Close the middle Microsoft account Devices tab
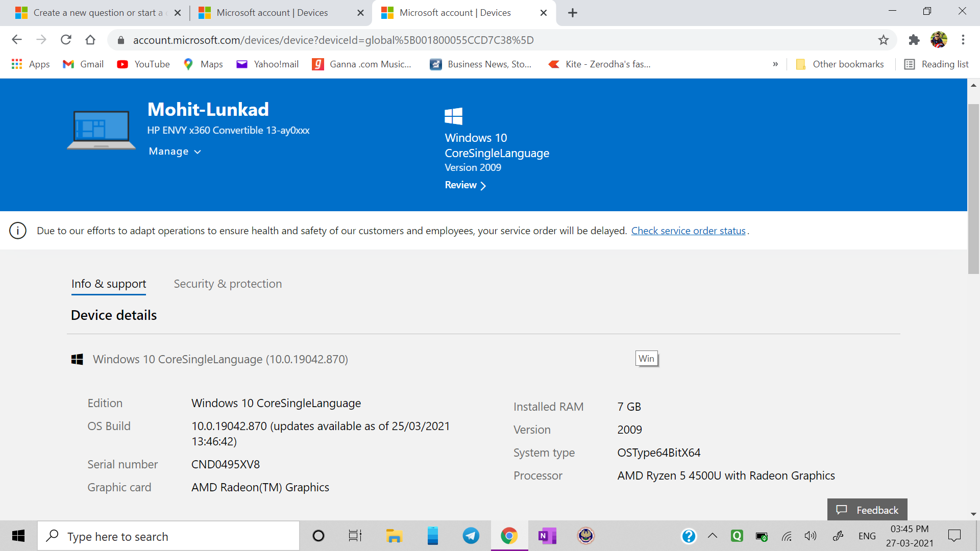 click(x=361, y=13)
